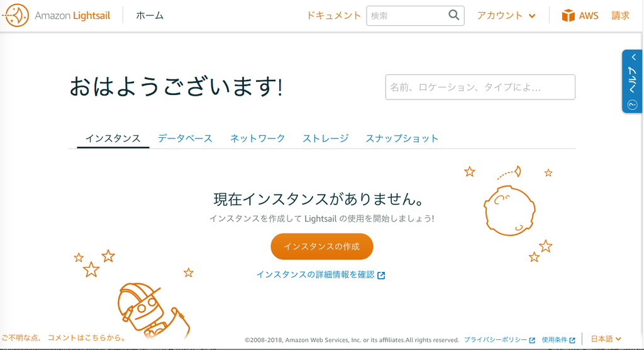Open the 日本語 language selector
The width and height of the screenshot is (644, 350).
(x=606, y=339)
